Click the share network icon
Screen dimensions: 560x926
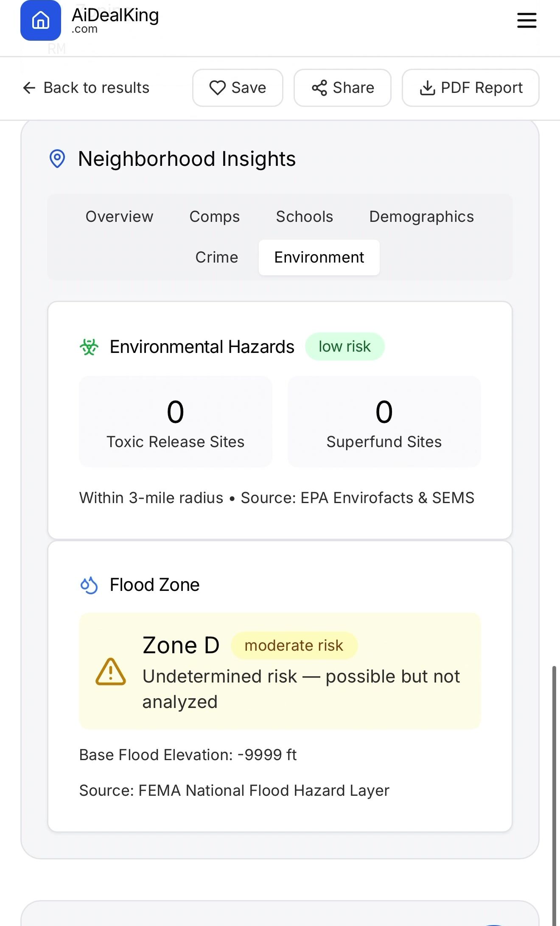tap(319, 88)
